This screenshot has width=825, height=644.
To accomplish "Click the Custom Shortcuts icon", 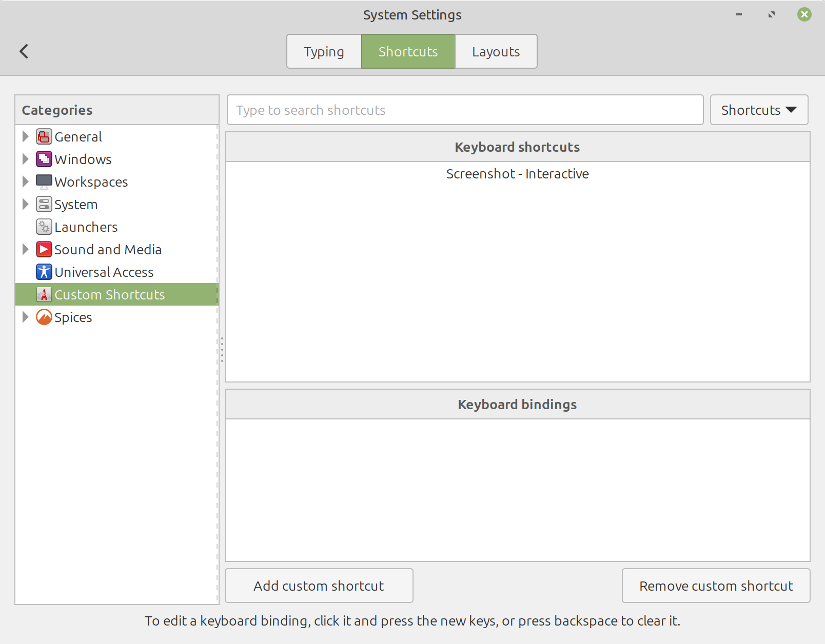I will pos(44,295).
